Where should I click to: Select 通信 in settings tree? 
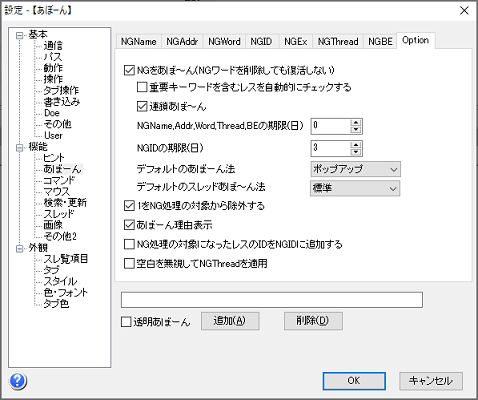pyautogui.click(x=53, y=45)
